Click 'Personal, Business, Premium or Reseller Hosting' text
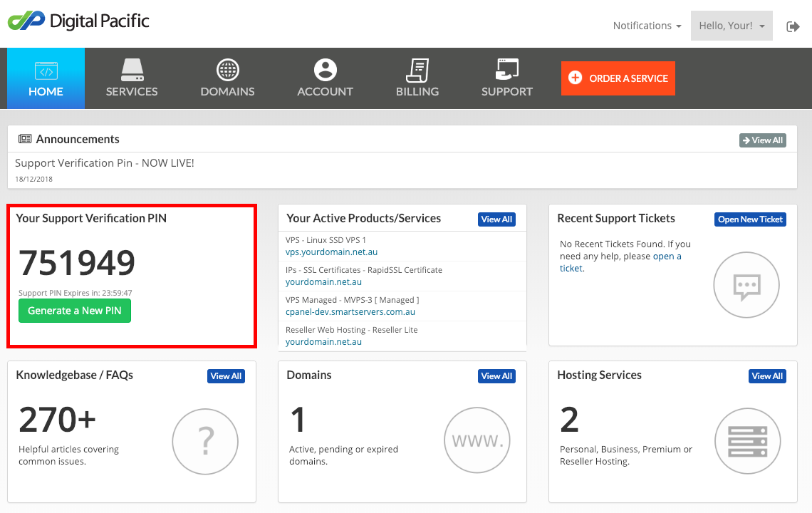Screen dimensions: 812x513 point(626,455)
